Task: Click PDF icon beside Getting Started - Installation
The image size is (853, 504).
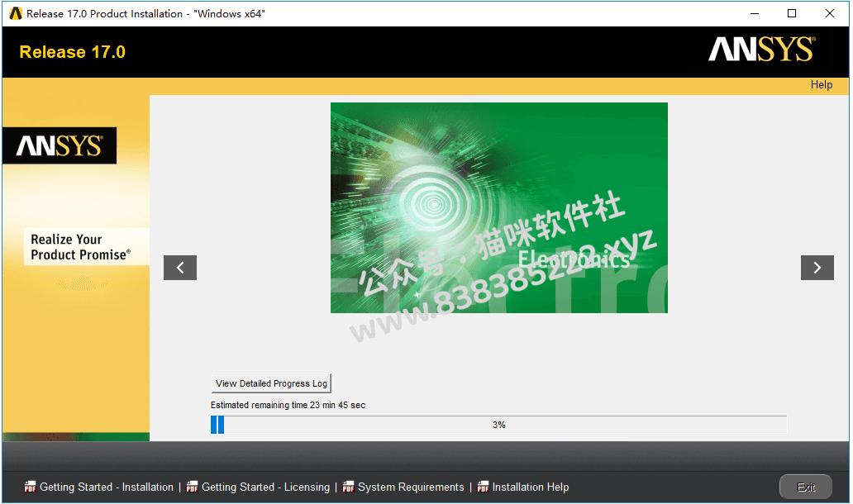Action: [x=30, y=487]
